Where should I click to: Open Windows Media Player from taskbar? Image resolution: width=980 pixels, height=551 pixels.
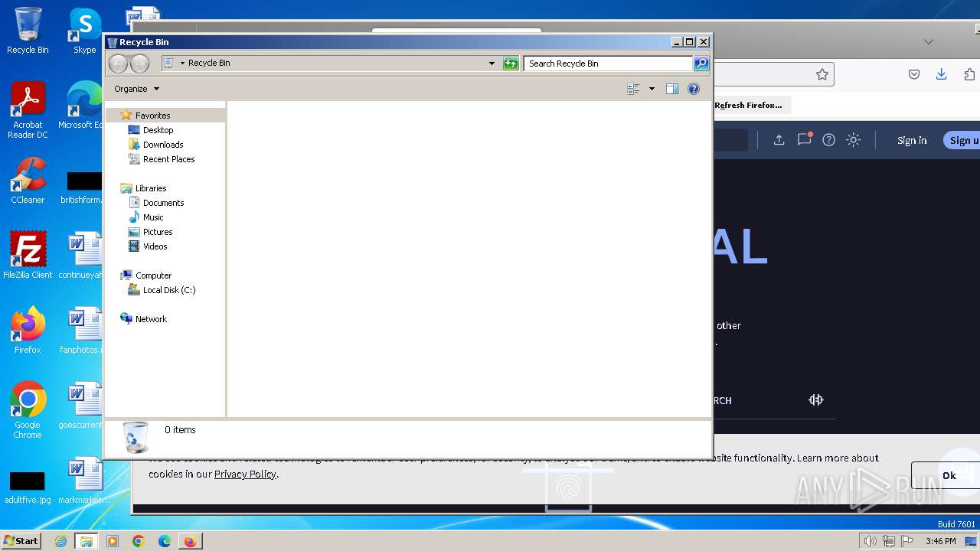[x=113, y=541]
